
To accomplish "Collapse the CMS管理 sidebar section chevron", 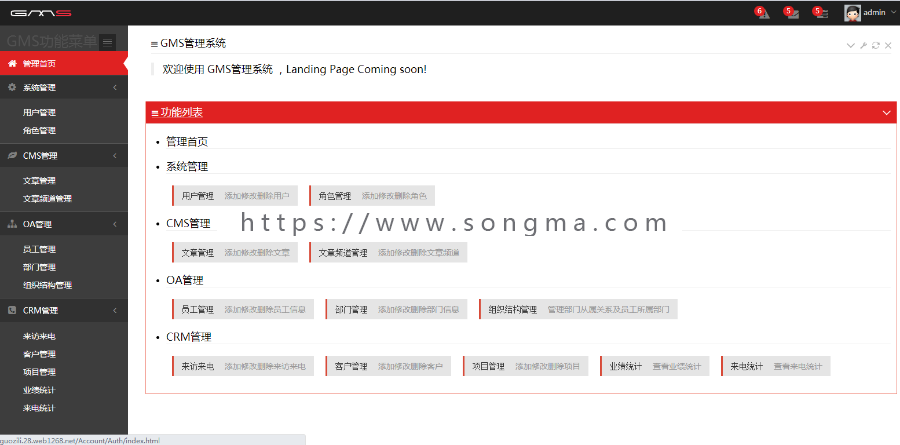I will pyautogui.click(x=115, y=156).
